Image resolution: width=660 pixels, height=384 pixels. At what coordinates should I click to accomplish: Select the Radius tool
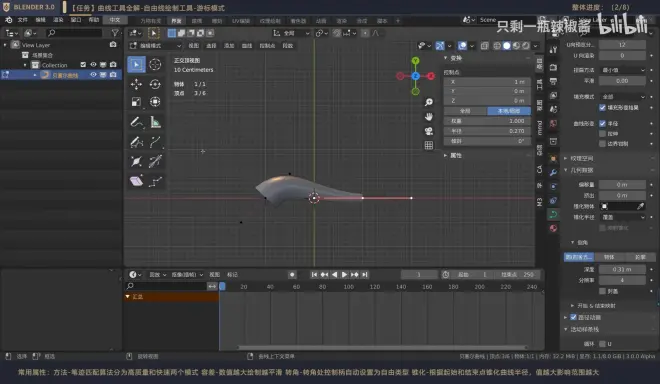point(136,161)
